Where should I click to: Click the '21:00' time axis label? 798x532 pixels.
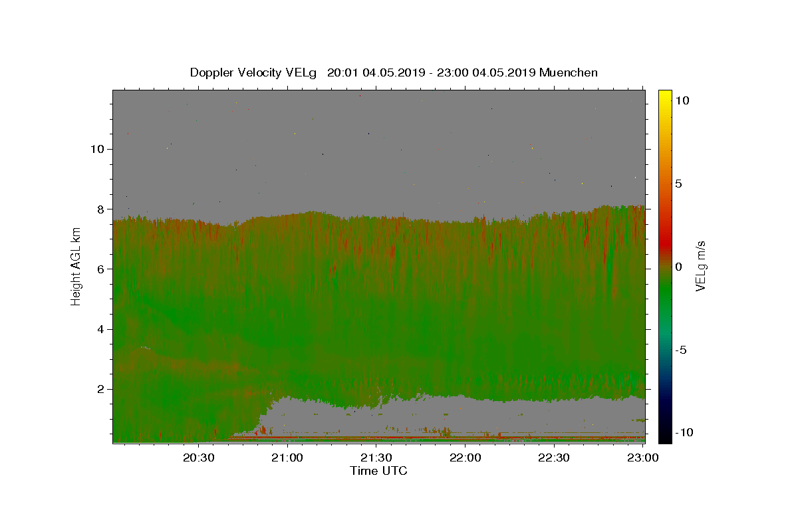[x=287, y=458]
